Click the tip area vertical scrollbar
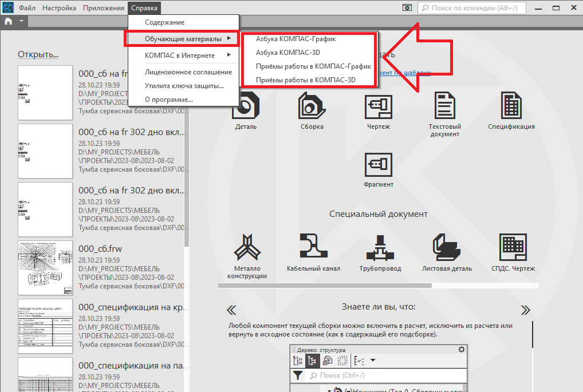Viewport: 583px width, 392px height. point(533,335)
